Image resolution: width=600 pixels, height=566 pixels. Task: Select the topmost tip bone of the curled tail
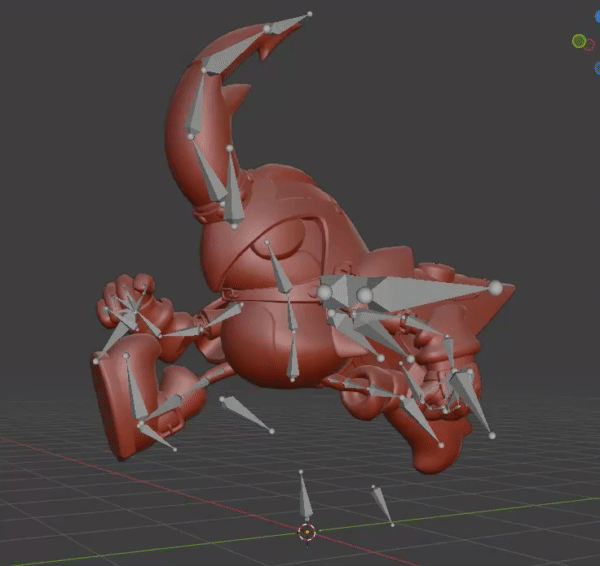287,23
